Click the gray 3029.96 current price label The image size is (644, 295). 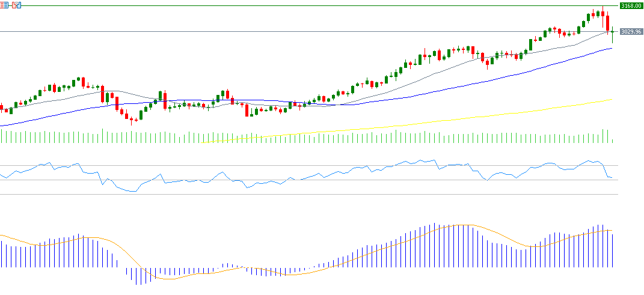click(631, 31)
